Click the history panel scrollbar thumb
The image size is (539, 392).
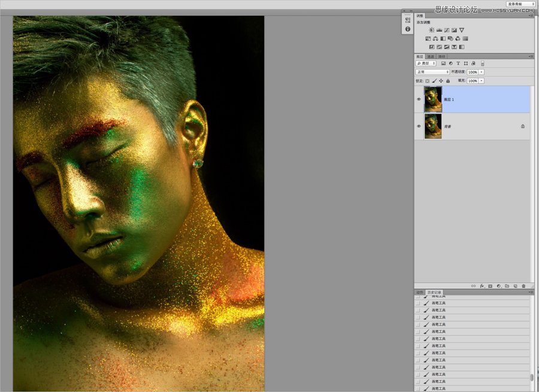(531, 378)
